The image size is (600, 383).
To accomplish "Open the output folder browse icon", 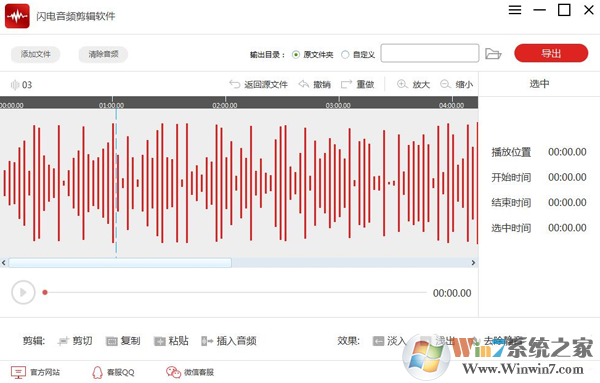I will tap(493, 54).
